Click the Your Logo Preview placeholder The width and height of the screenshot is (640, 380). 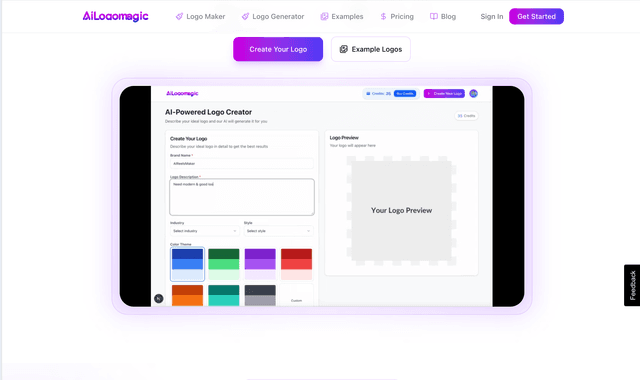click(401, 211)
